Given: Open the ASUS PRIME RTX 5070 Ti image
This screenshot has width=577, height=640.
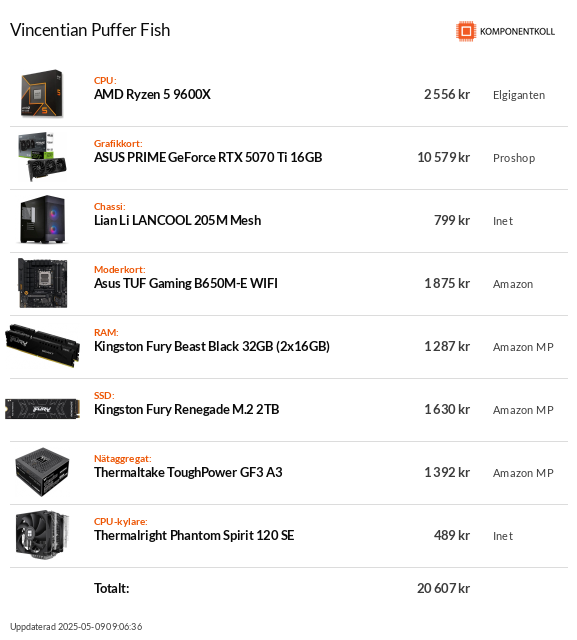Looking at the screenshot, I should pyautogui.click(x=42, y=157).
